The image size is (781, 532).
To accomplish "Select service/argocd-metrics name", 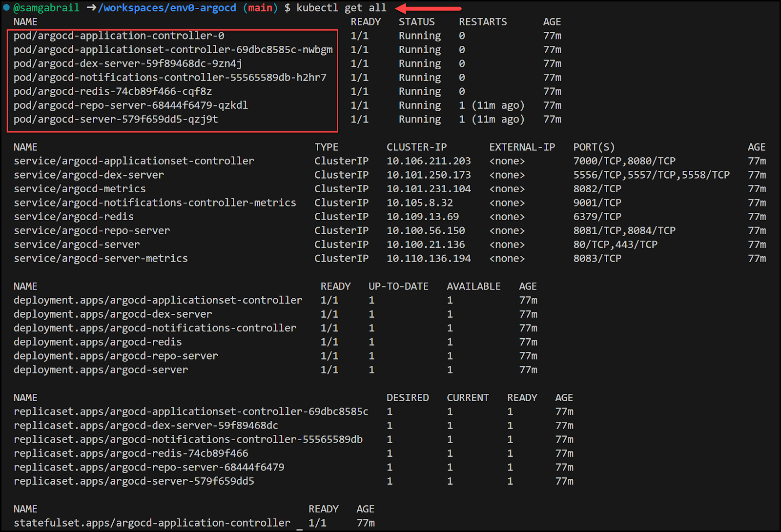I will pos(80,189).
